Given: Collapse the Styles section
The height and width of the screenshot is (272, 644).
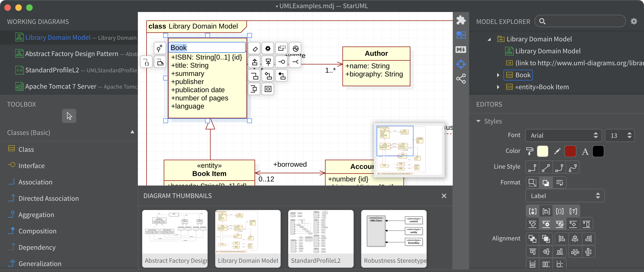Looking at the screenshot, I should pyautogui.click(x=479, y=121).
